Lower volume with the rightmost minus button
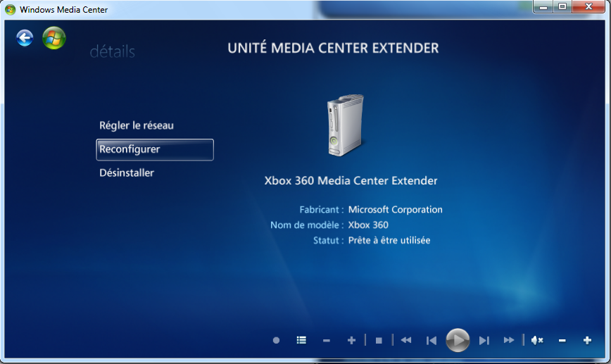 pyautogui.click(x=562, y=341)
